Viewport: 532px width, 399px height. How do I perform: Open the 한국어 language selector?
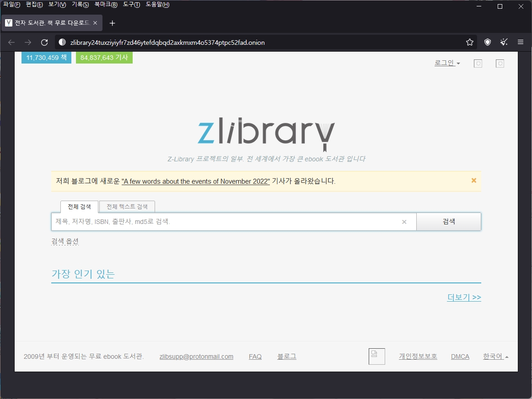[495, 356]
